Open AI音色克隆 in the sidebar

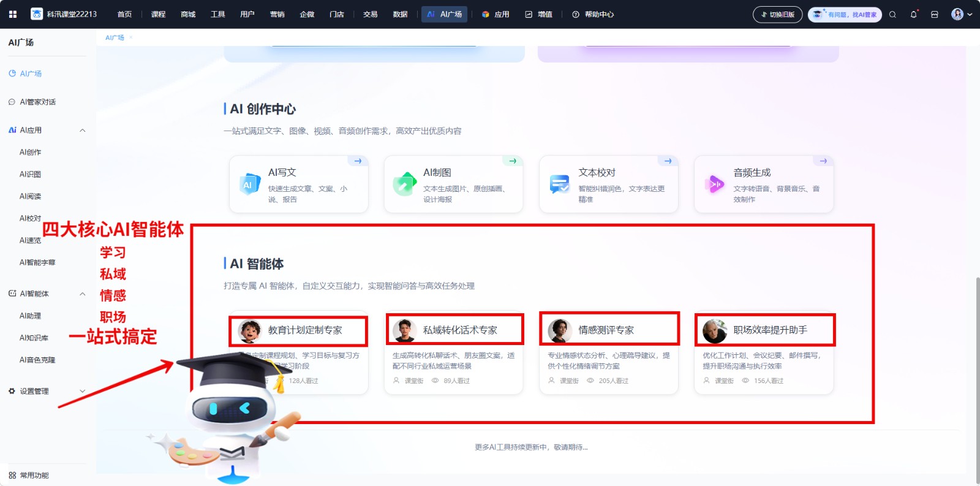(x=37, y=360)
